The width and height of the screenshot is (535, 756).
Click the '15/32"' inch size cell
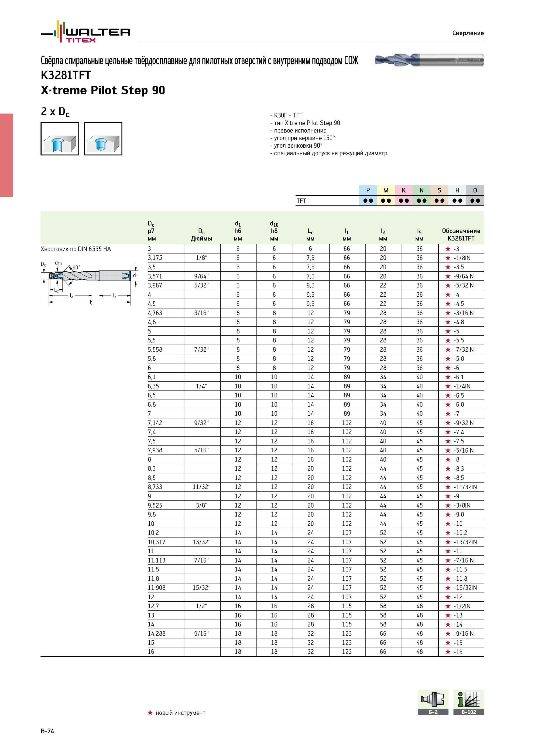click(x=202, y=588)
